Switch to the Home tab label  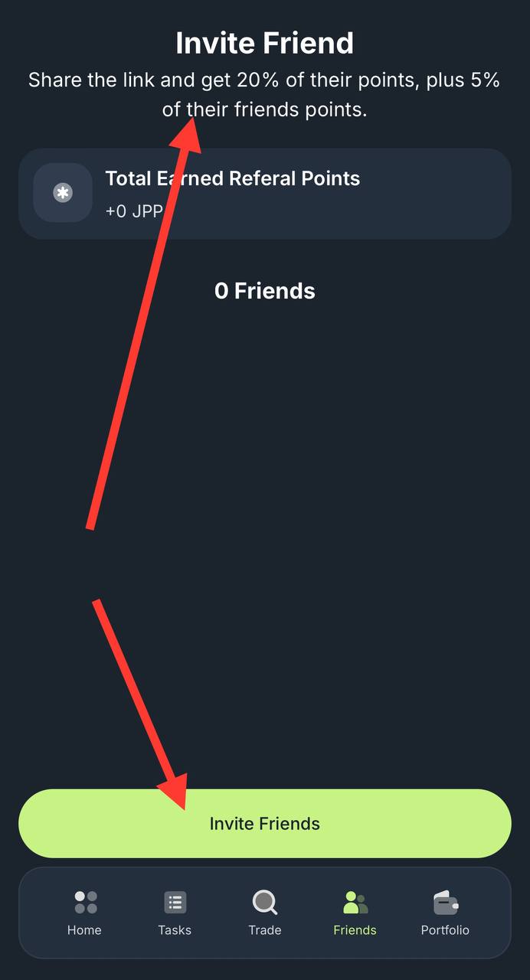point(84,930)
